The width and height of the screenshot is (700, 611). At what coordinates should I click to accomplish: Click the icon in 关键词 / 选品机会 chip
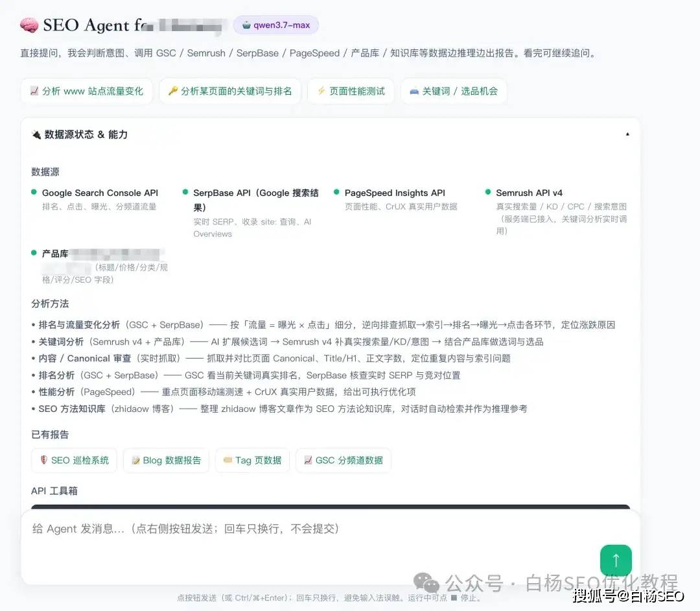[x=414, y=91]
